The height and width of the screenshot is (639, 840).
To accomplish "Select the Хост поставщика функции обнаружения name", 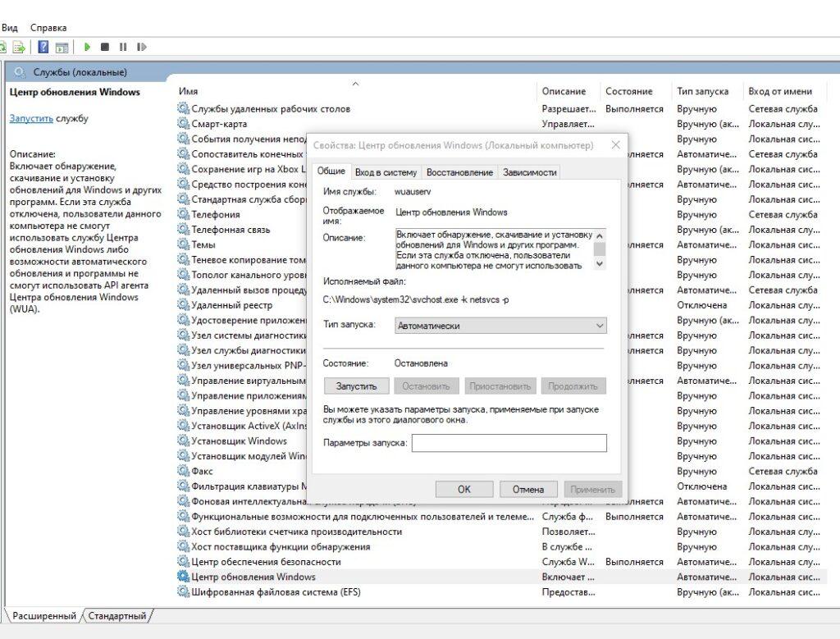I will 281,547.
